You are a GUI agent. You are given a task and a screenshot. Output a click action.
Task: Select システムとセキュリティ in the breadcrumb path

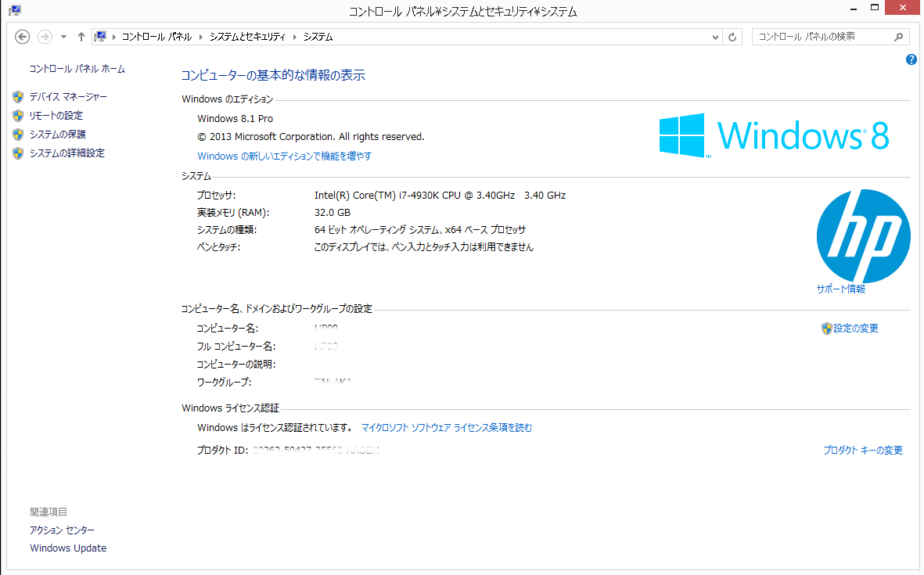[x=247, y=37]
